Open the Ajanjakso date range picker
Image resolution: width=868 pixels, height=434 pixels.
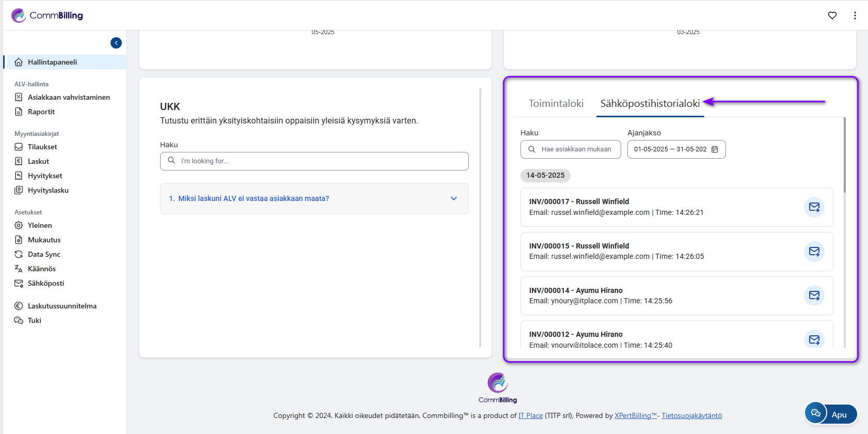[x=670, y=149]
